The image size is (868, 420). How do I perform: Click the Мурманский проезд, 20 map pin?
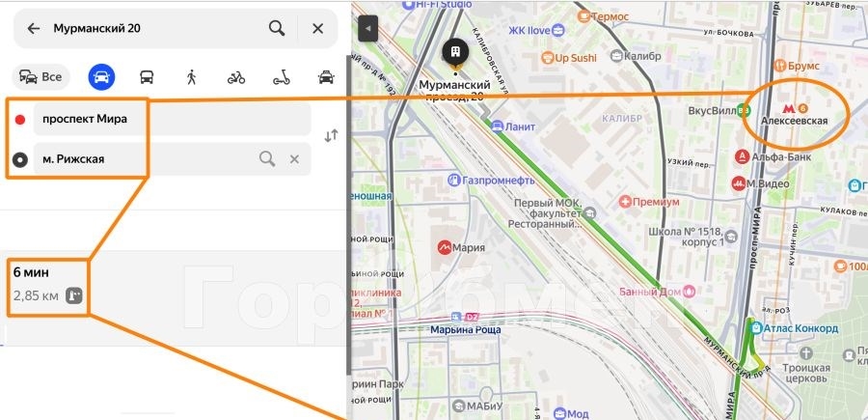454,53
